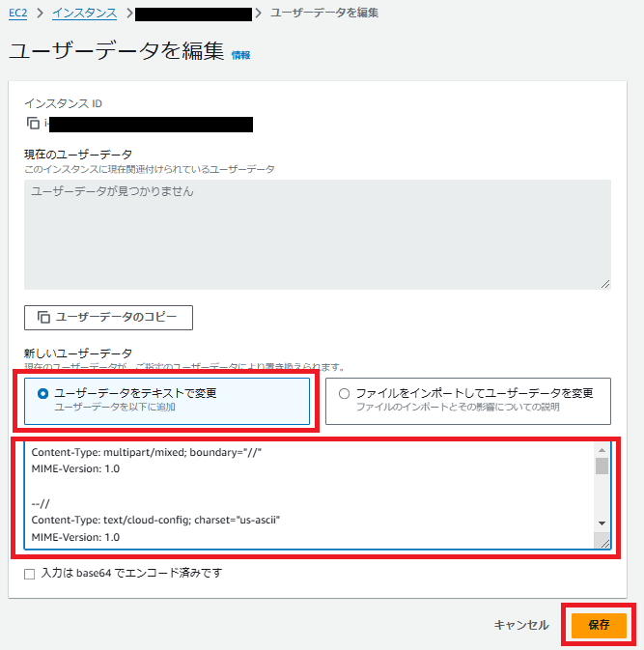Screen dimensions: 644x650
Task: Click ユーザーデータのコピー button
Action: (x=108, y=318)
